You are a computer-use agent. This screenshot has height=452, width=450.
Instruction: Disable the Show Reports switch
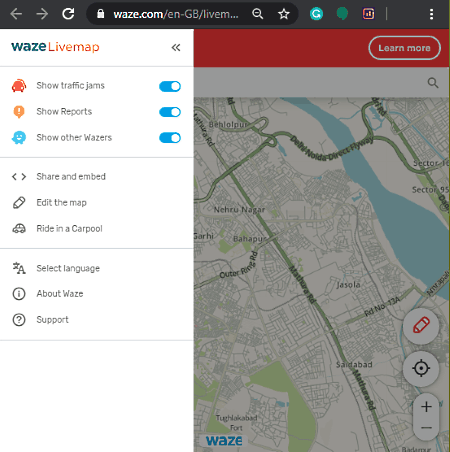tap(170, 112)
